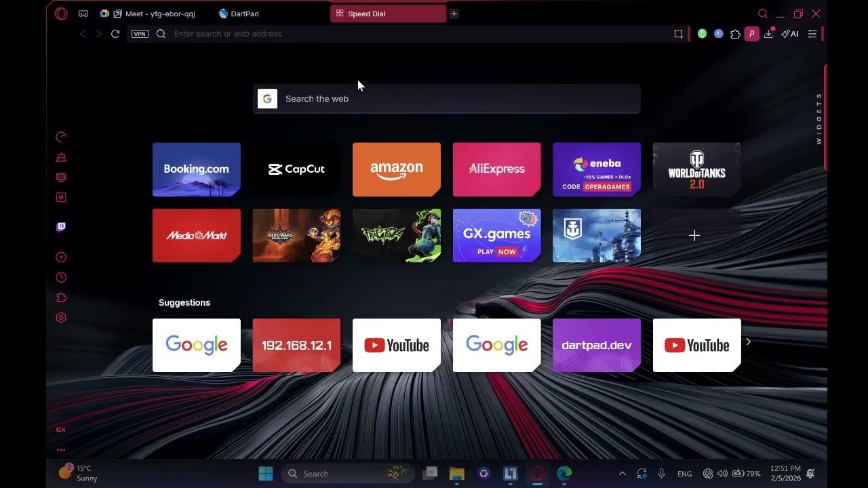The width and height of the screenshot is (868, 488).
Task: Open the AliExpress speed dial tile
Action: pyautogui.click(x=497, y=169)
